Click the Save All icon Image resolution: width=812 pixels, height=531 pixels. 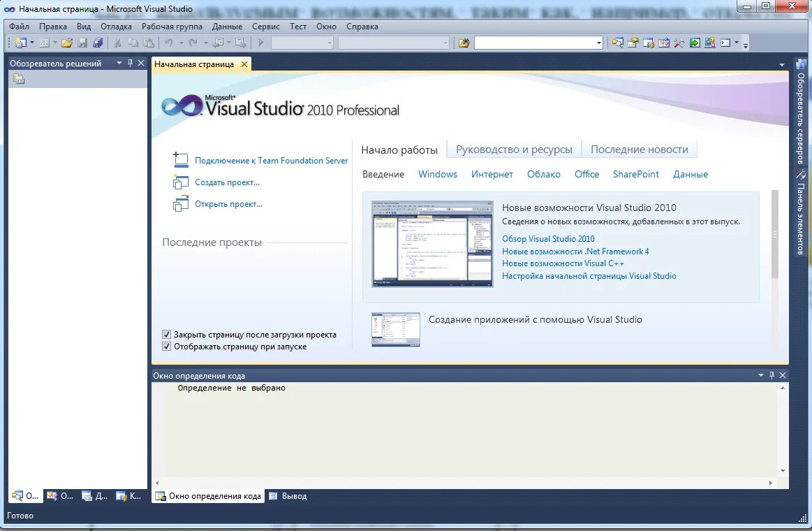pyautogui.click(x=98, y=43)
